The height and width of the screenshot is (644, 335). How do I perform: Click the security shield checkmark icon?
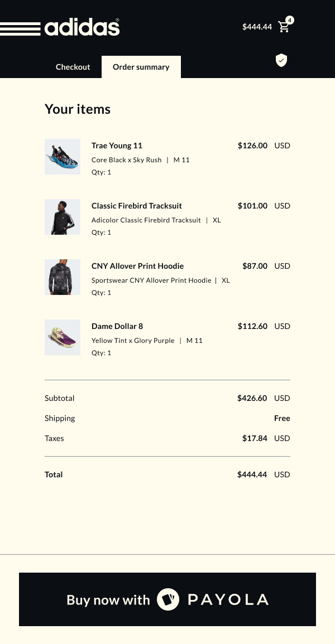tap(281, 60)
